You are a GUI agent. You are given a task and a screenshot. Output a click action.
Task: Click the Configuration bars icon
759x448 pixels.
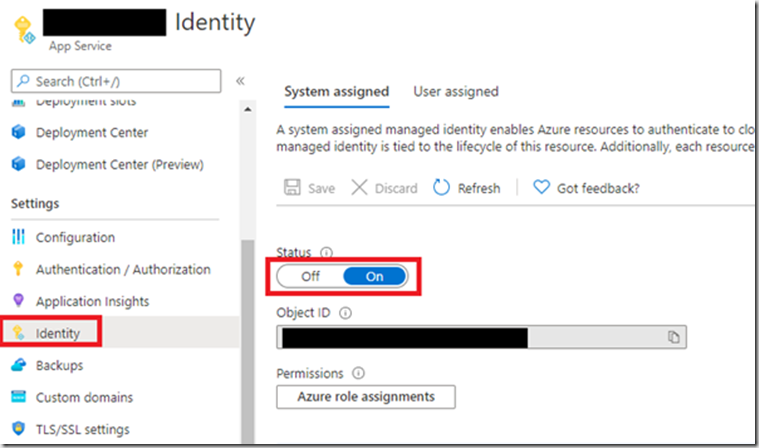point(18,237)
